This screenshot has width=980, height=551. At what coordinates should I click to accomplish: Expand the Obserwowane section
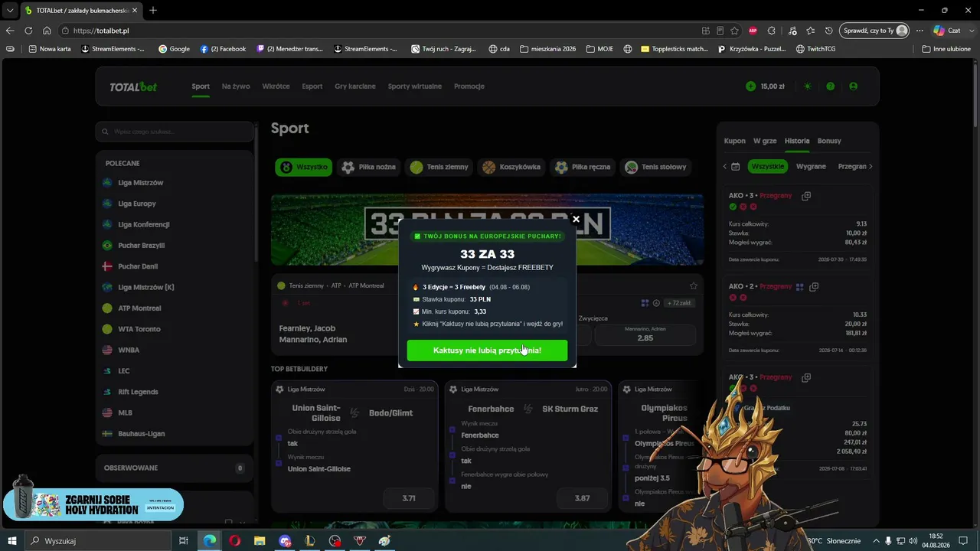click(175, 468)
